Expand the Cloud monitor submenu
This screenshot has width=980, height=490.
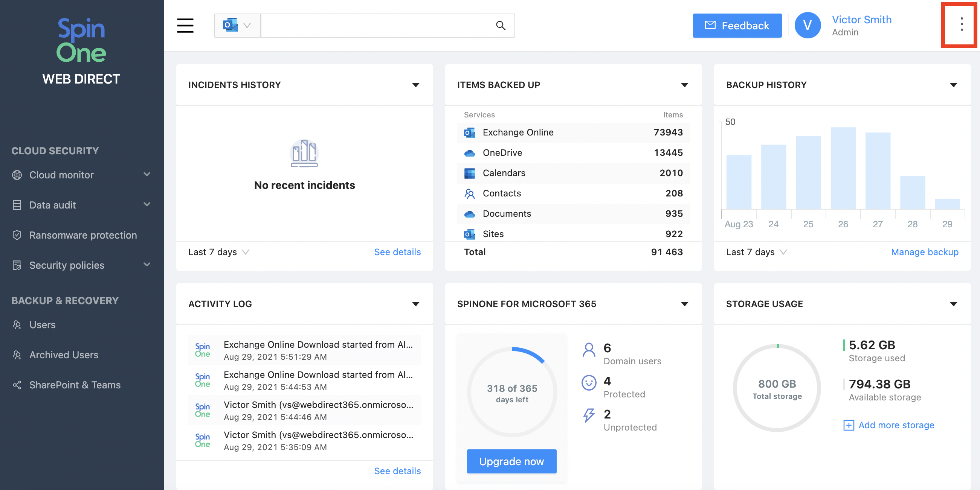click(x=147, y=175)
